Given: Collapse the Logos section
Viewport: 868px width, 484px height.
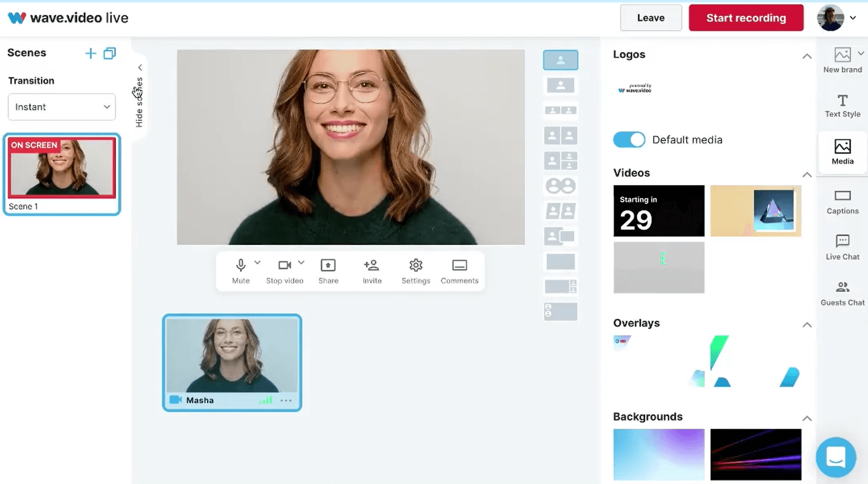Looking at the screenshot, I should tap(806, 56).
